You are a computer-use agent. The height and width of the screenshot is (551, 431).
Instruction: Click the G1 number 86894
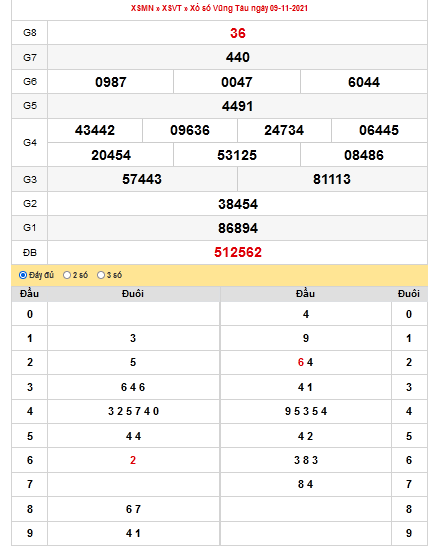click(238, 228)
